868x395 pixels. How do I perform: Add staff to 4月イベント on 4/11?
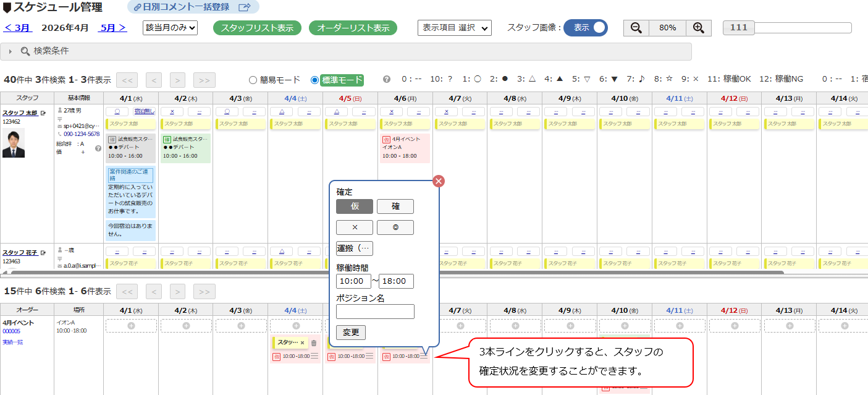coord(680,326)
